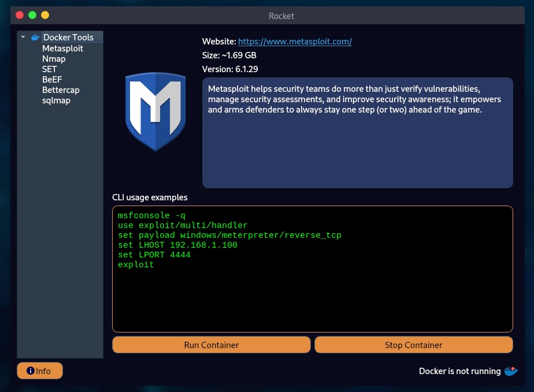This screenshot has width=534, height=392.
Task: Click the 'set LHOST 192.168.1.100' line
Action: pos(177,245)
